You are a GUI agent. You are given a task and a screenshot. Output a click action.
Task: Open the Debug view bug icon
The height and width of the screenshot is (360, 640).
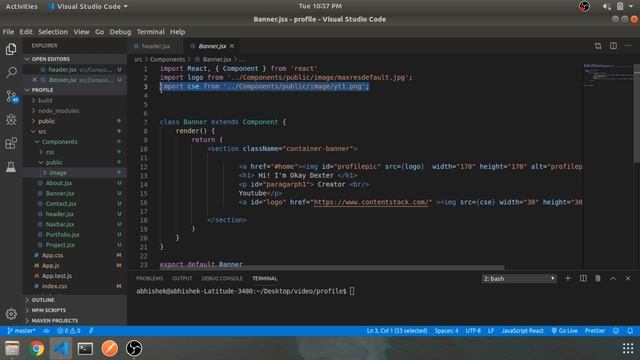click(x=11, y=120)
